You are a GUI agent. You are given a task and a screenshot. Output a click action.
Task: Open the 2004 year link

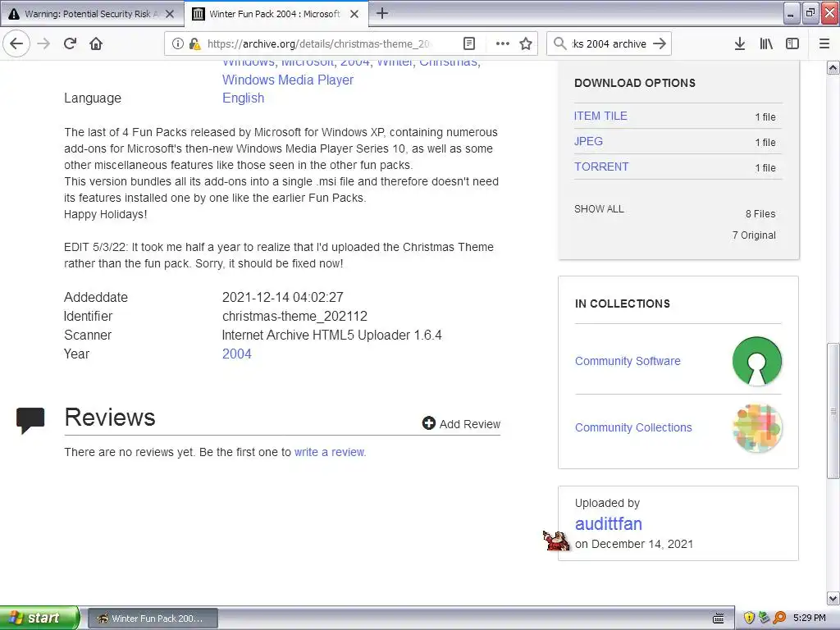[x=237, y=354]
